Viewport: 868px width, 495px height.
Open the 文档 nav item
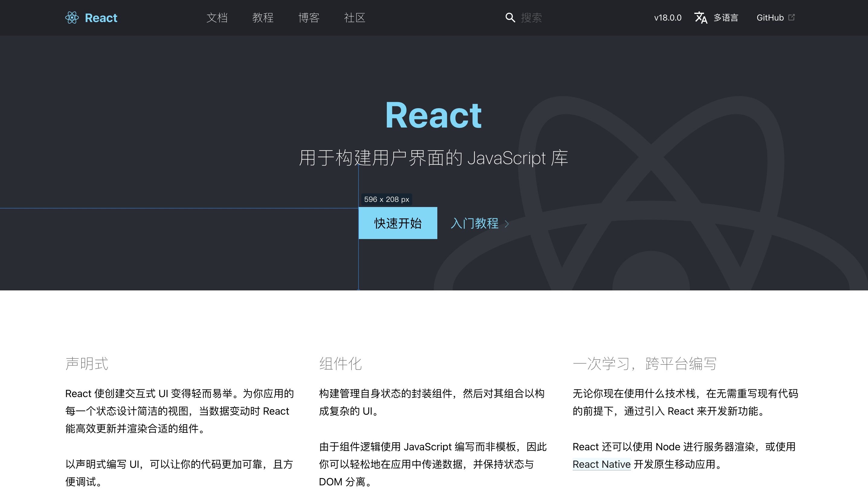coord(217,18)
